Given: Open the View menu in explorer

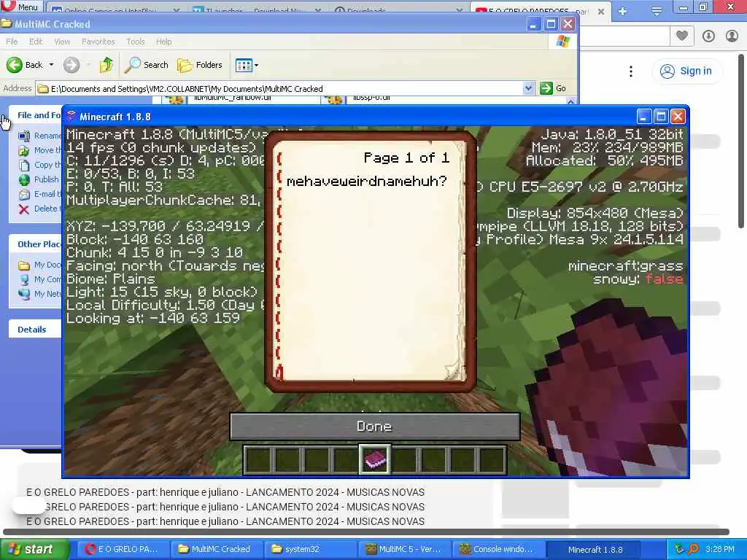Looking at the screenshot, I should pyautogui.click(x=62, y=42).
